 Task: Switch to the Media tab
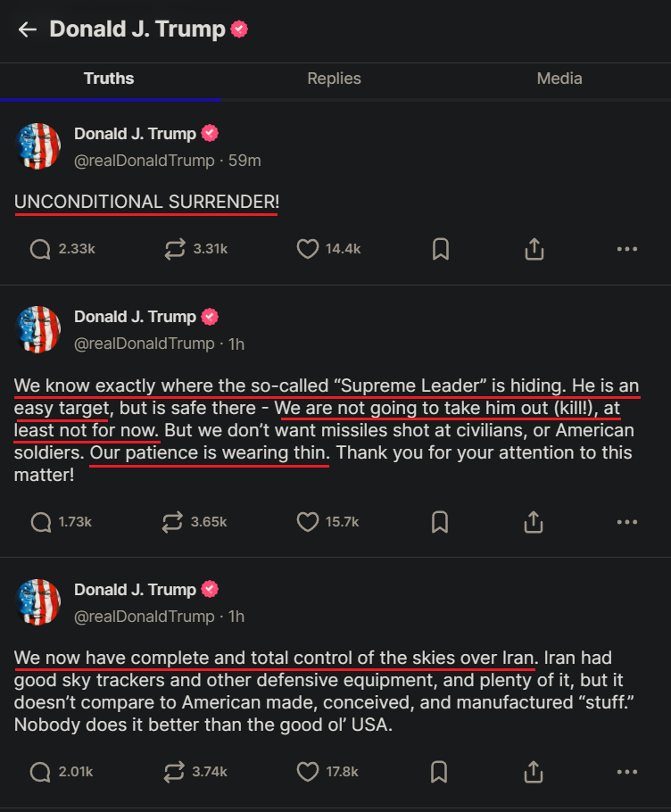(x=559, y=79)
